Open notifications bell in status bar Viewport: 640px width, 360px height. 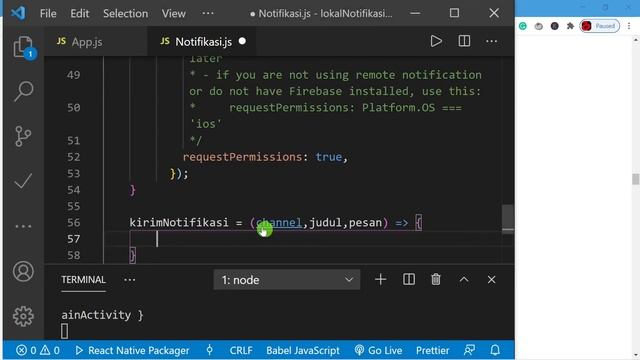pyautogui.click(x=495, y=350)
